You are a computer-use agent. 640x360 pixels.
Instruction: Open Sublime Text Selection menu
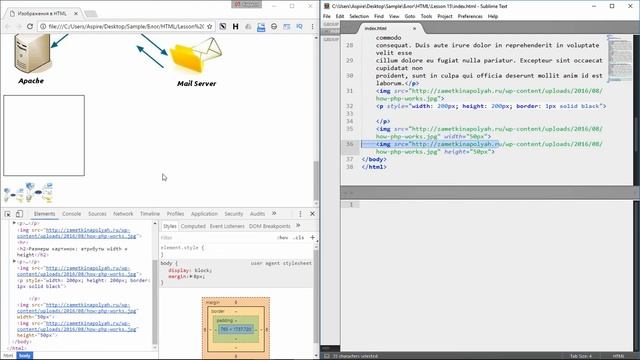359,16
